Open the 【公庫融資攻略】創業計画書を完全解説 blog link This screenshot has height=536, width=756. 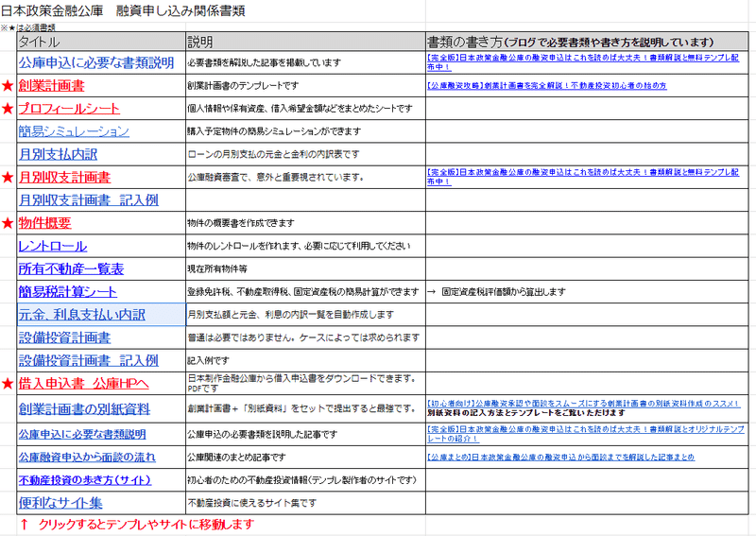547,86
